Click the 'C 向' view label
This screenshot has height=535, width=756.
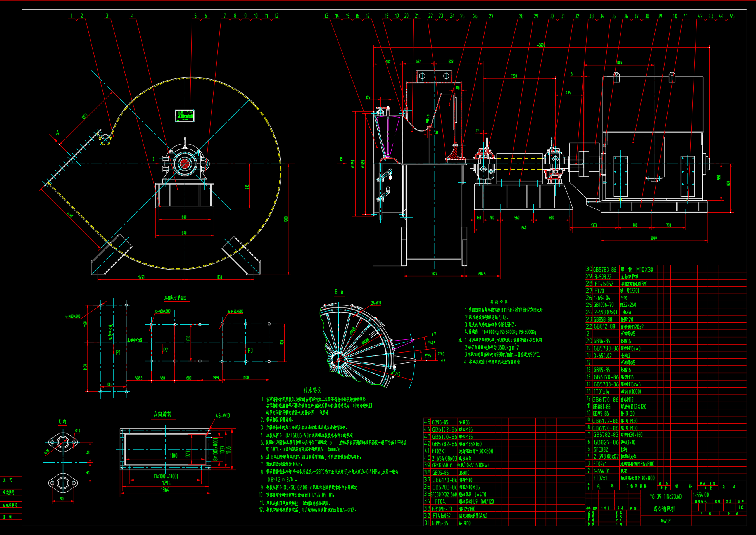pyautogui.click(x=62, y=421)
